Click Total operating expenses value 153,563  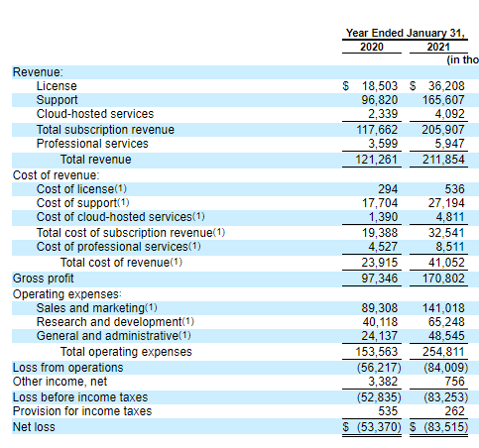coord(377,352)
